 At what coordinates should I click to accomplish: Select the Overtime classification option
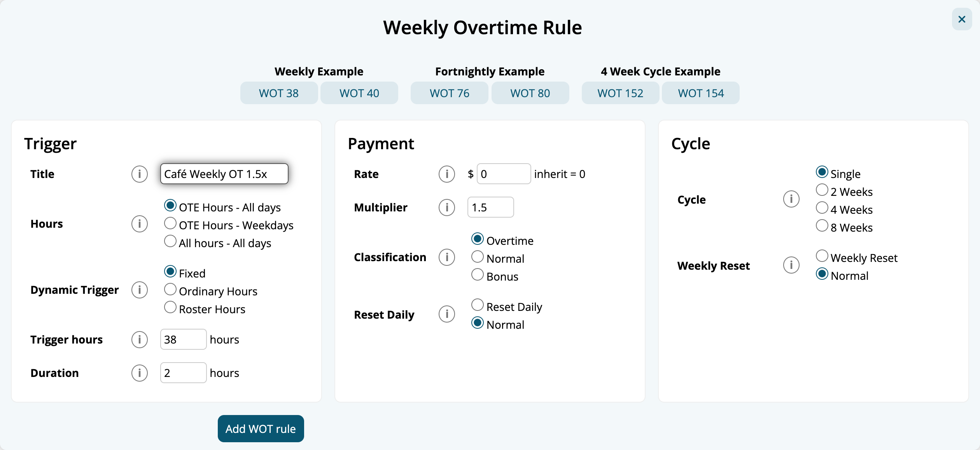[x=477, y=239]
